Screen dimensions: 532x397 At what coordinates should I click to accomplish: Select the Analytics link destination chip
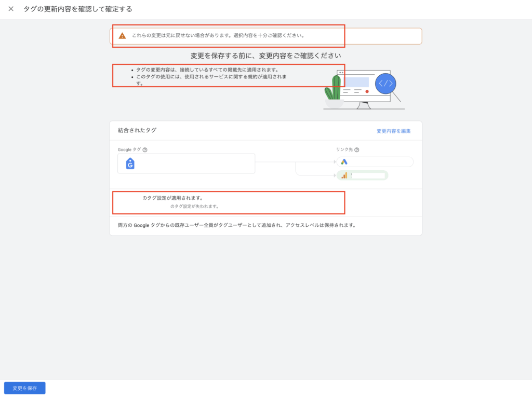click(x=362, y=175)
